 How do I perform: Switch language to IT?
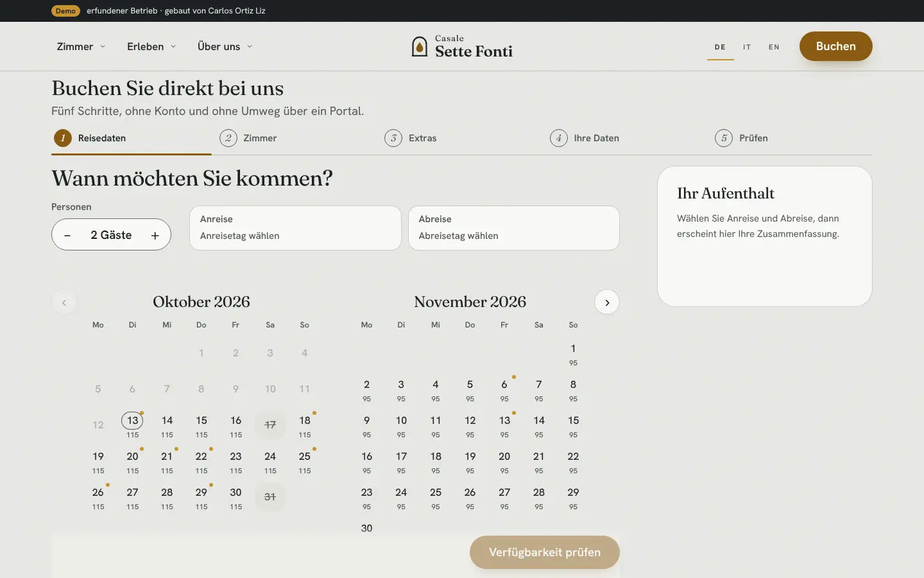pyautogui.click(x=747, y=47)
